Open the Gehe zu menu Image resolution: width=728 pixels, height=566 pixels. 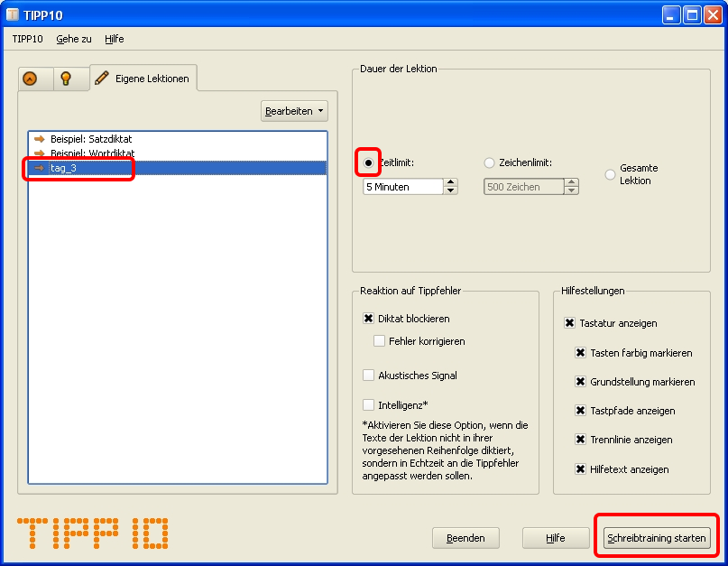73,39
